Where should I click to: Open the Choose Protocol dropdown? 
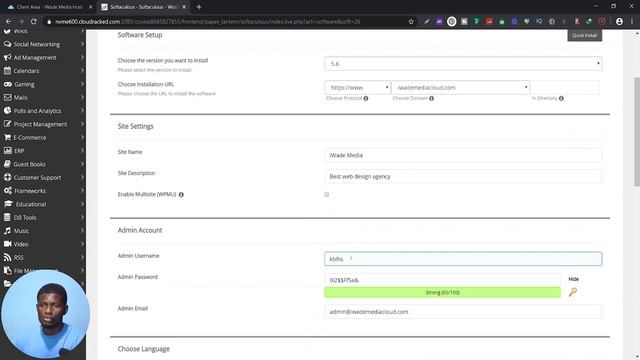pyautogui.click(x=357, y=88)
